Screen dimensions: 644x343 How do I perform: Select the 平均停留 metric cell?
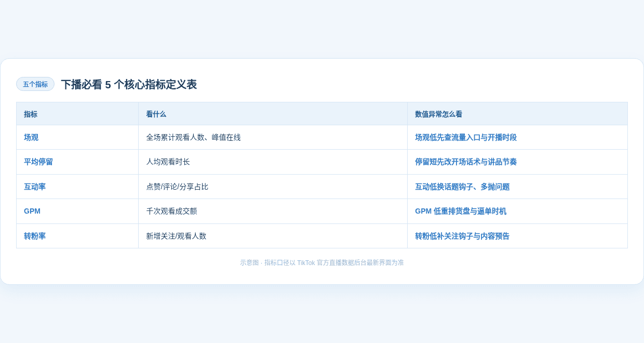(77, 162)
